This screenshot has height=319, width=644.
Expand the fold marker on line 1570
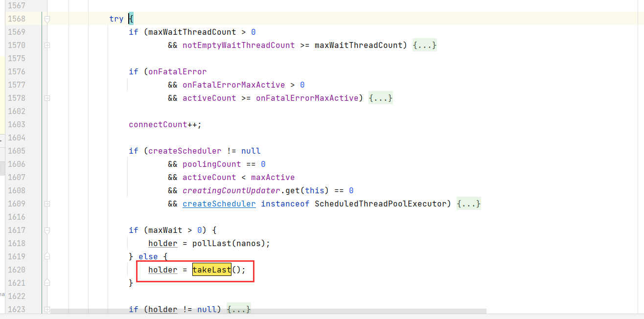tap(47, 46)
